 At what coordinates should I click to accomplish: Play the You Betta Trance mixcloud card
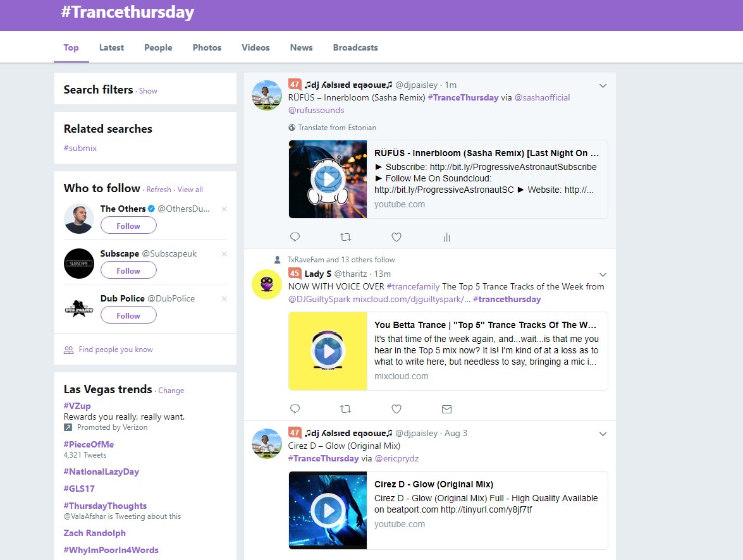coord(328,351)
